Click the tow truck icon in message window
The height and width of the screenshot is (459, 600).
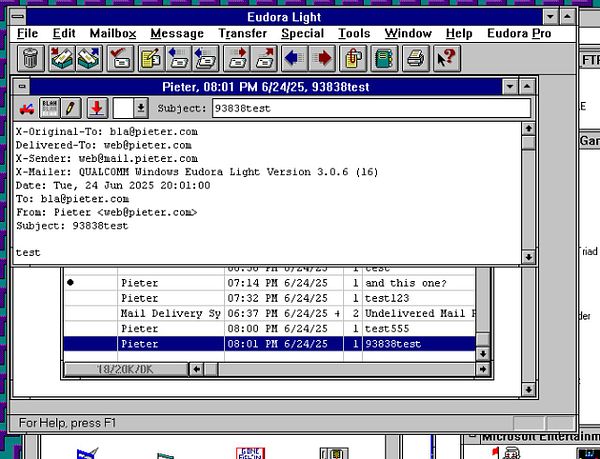27,108
